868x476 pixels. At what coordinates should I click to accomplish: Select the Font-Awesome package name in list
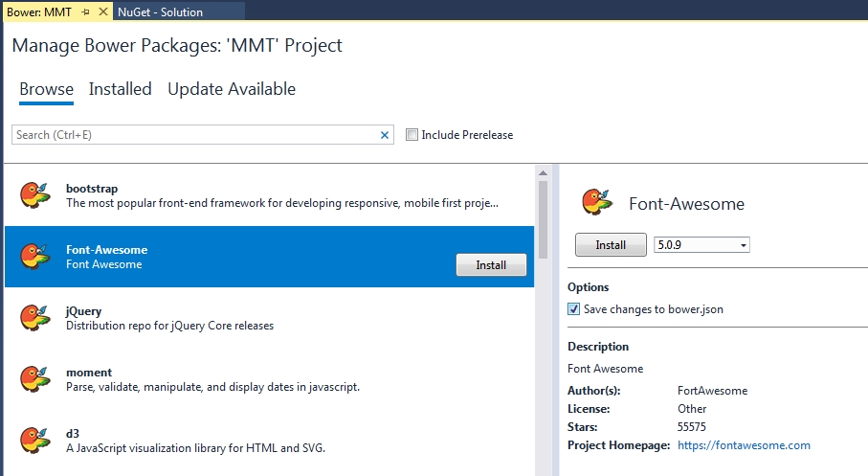pos(107,250)
